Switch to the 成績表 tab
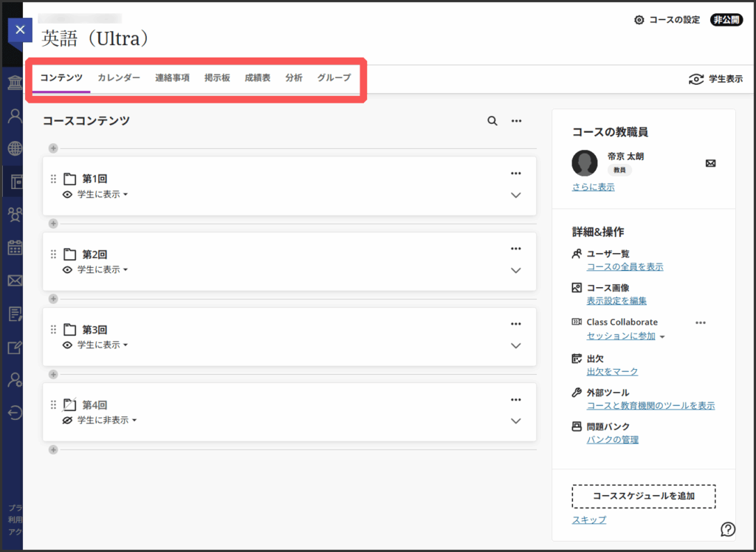Image resolution: width=756 pixels, height=552 pixels. (257, 77)
